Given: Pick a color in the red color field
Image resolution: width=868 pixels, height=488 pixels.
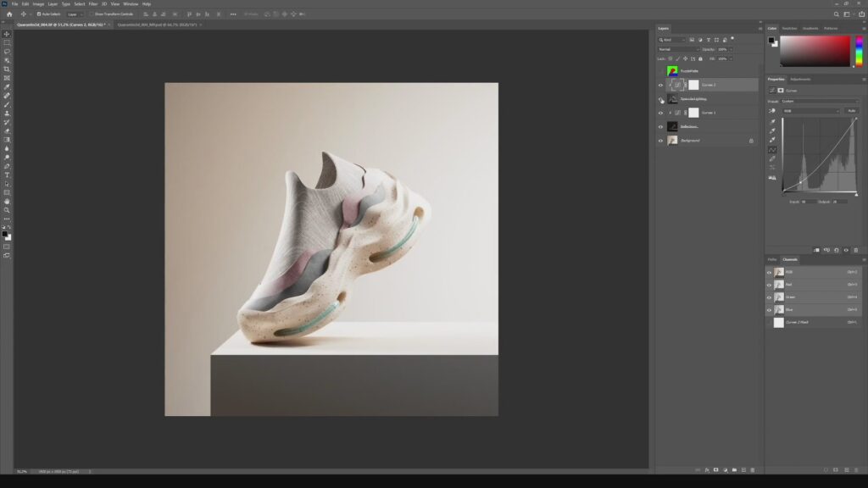Looking at the screenshot, I should tap(815, 52).
